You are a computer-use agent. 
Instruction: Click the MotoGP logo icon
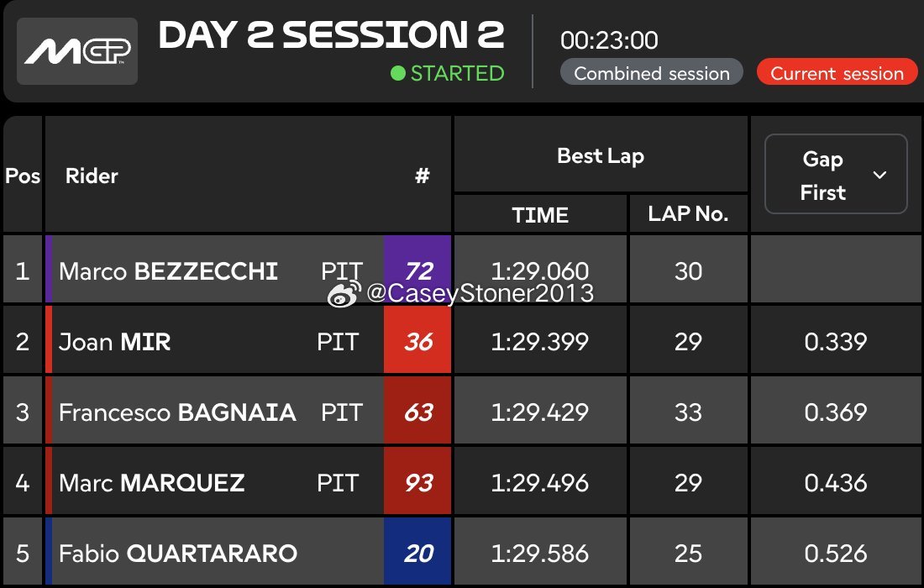(x=77, y=51)
